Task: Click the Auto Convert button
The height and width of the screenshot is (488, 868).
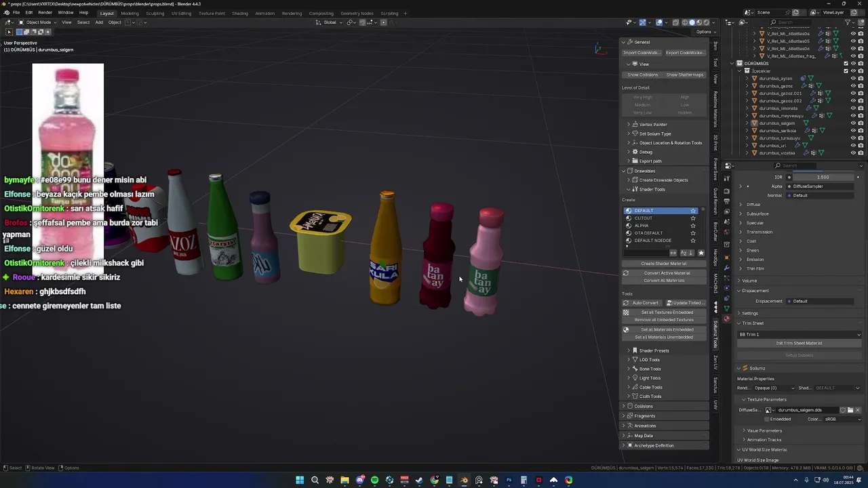Action: coord(642,303)
